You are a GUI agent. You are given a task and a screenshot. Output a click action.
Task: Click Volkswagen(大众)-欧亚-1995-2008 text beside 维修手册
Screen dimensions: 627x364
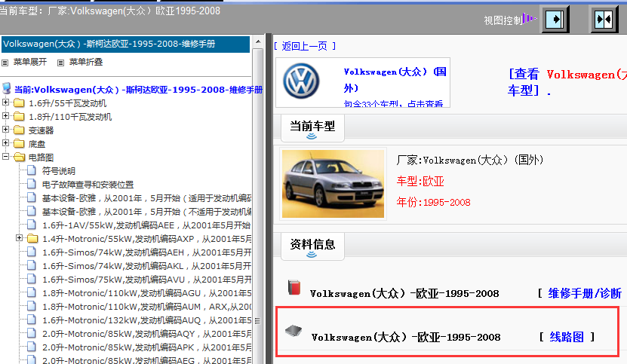tap(404, 294)
